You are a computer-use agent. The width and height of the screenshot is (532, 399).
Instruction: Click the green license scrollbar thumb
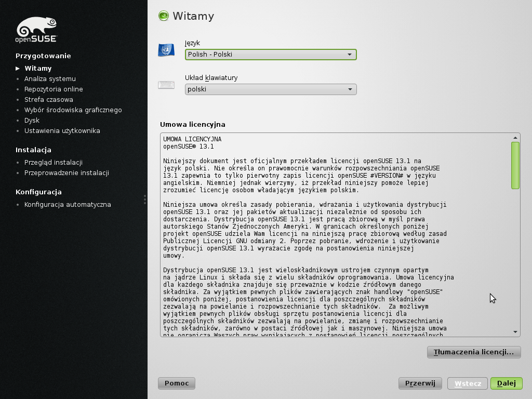click(515, 165)
